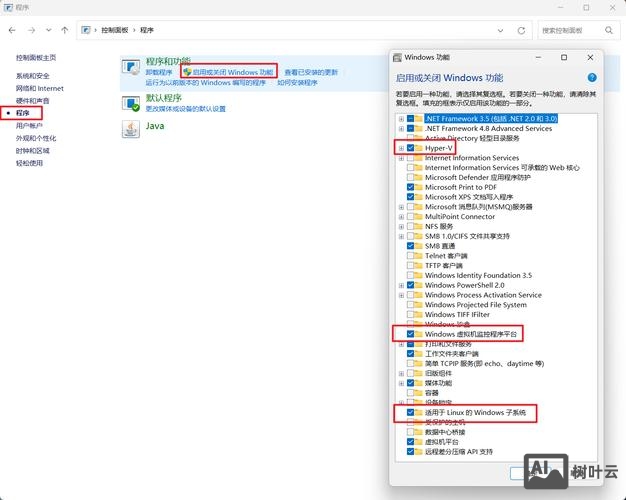The width and height of the screenshot is (626, 500).
Task: Click folder icon beside Active Directory 轻型目录服务
Action: (x=418, y=138)
